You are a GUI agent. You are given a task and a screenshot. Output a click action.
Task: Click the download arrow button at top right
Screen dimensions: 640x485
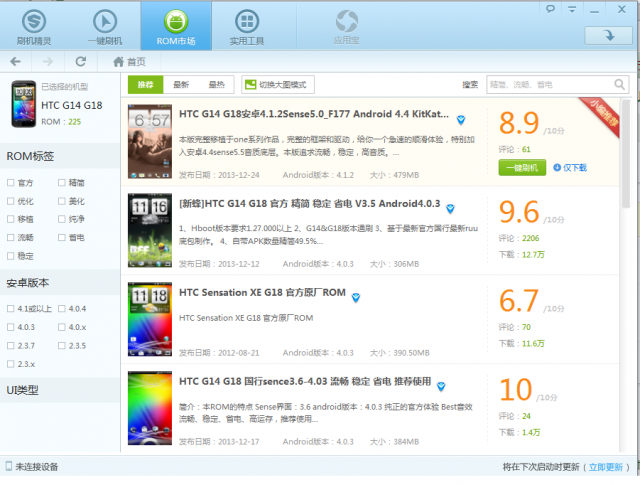point(609,36)
